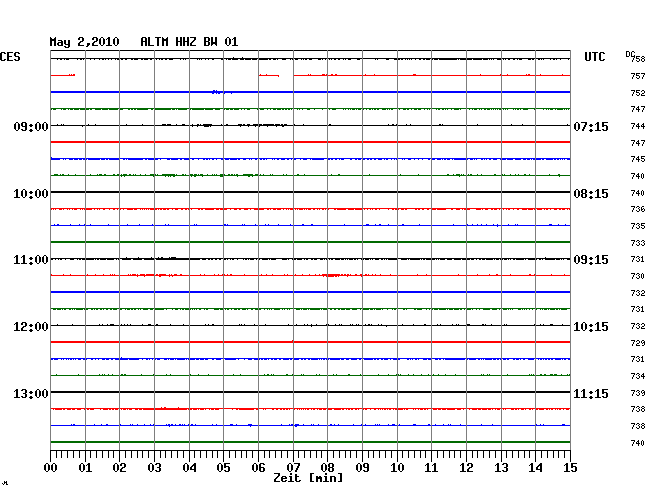Click minute tick label 05
This screenshot has height=494, width=650.
point(223,468)
